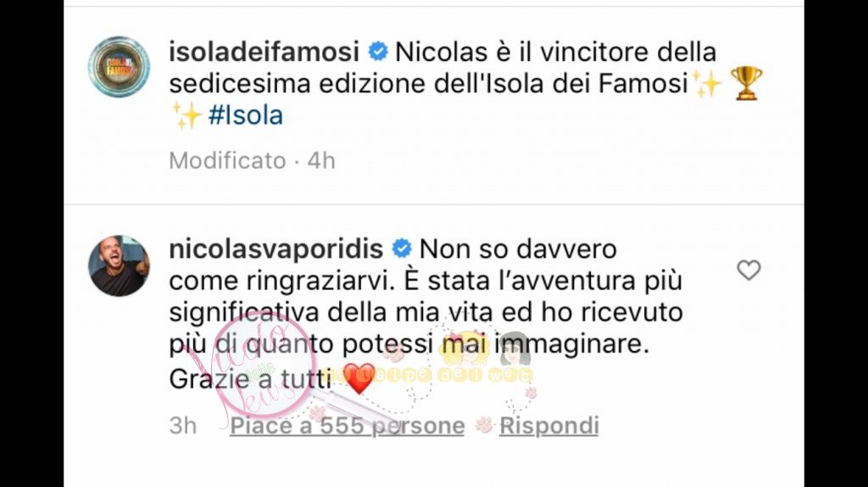
Task: Click the nicolasvaporidis username
Action: pyautogui.click(x=275, y=249)
